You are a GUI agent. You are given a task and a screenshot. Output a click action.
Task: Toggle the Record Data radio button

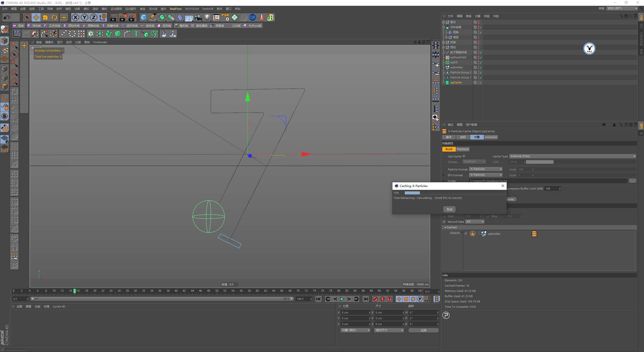(444, 222)
